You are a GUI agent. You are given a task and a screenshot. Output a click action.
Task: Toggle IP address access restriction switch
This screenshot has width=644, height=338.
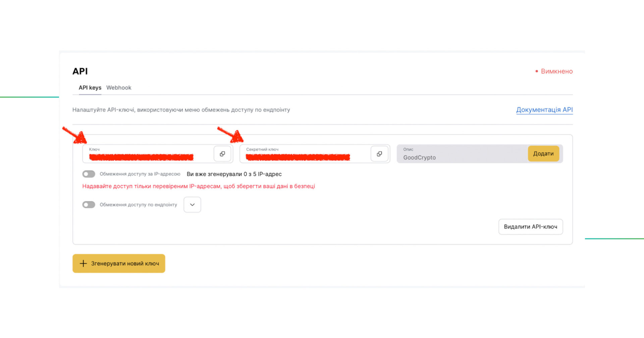pyautogui.click(x=89, y=174)
